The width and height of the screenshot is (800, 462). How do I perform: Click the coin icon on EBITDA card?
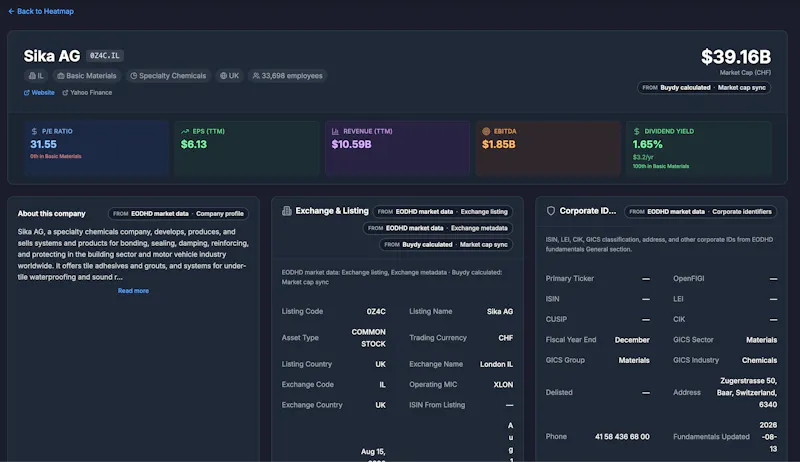coord(486,131)
